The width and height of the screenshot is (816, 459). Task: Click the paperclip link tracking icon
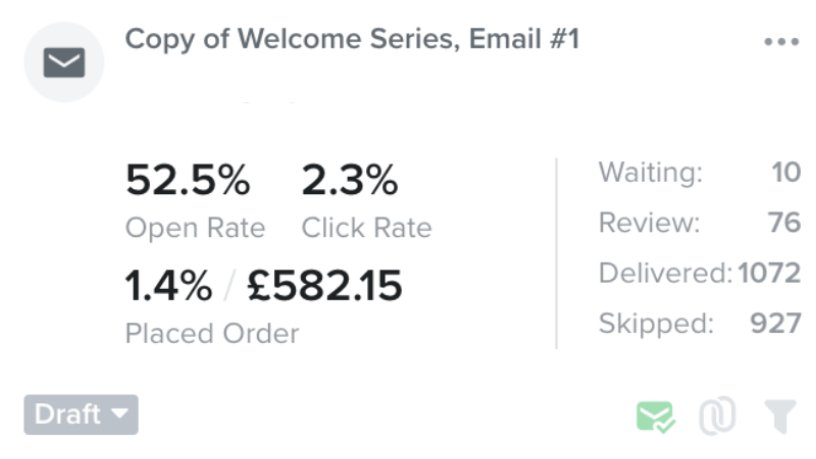pyautogui.click(x=717, y=416)
